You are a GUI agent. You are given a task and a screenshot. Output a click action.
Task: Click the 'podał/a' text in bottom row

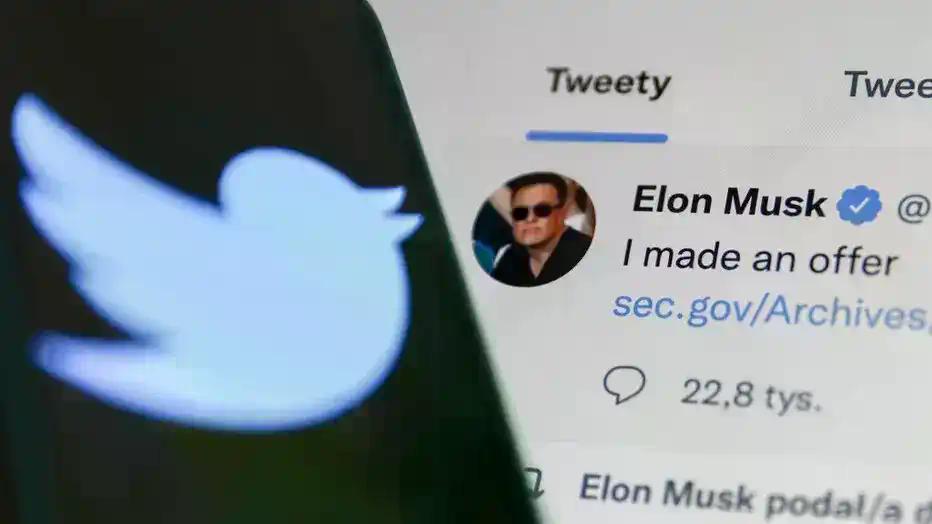click(829, 506)
